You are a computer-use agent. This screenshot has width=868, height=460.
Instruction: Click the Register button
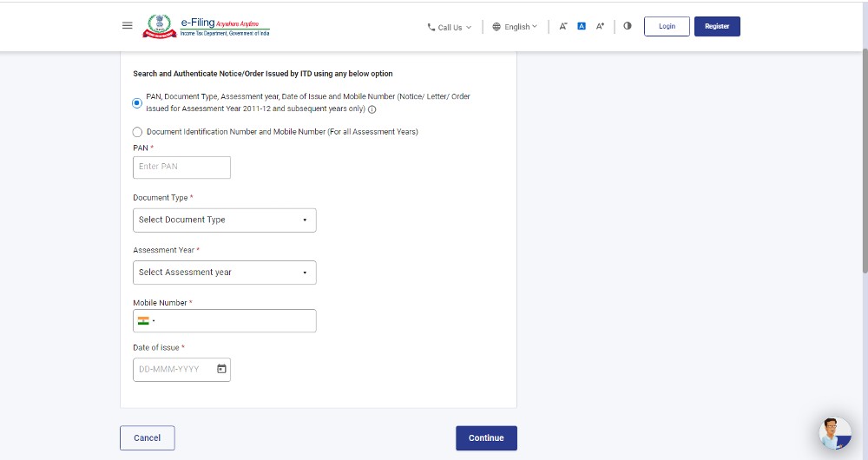click(717, 26)
